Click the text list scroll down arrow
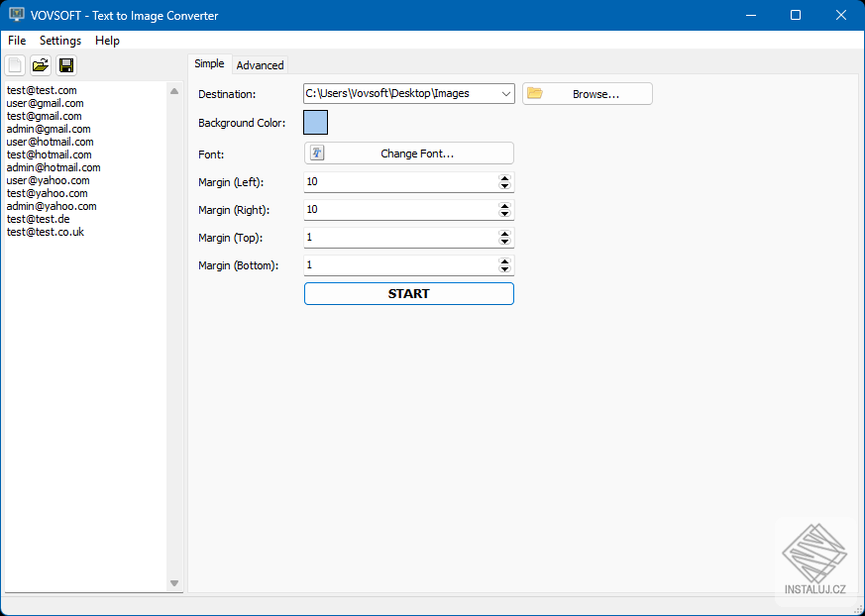 pyautogui.click(x=174, y=583)
